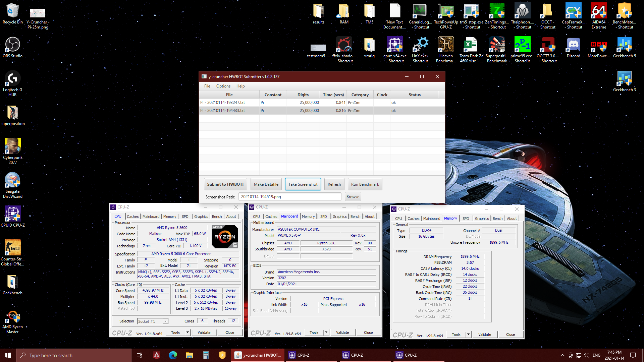Open Microsoft Edge in taskbar
This screenshot has width=644, height=362.
(x=173, y=355)
